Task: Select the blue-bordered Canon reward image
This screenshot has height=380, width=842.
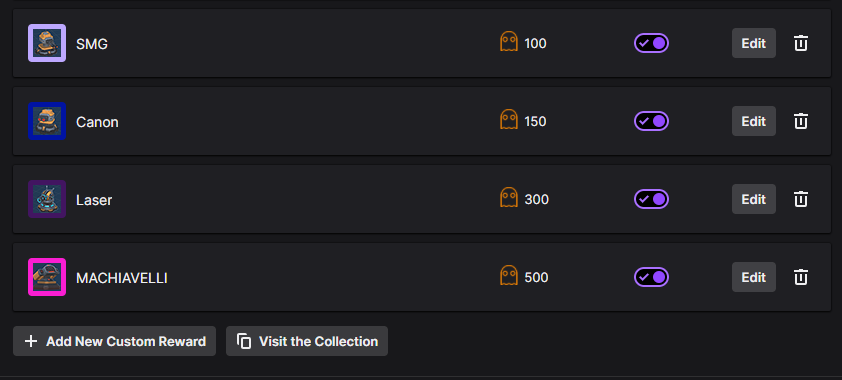Action: click(x=47, y=121)
